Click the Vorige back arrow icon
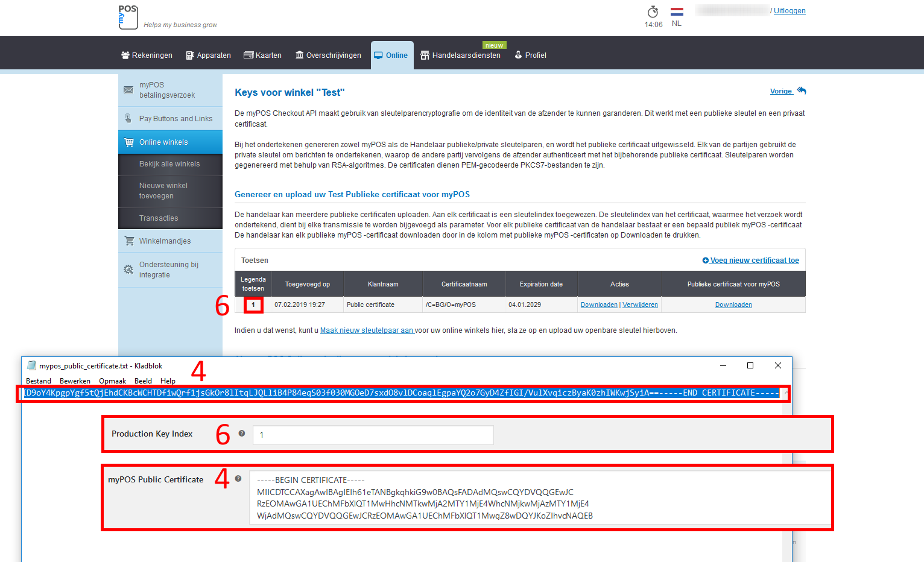 802,90
